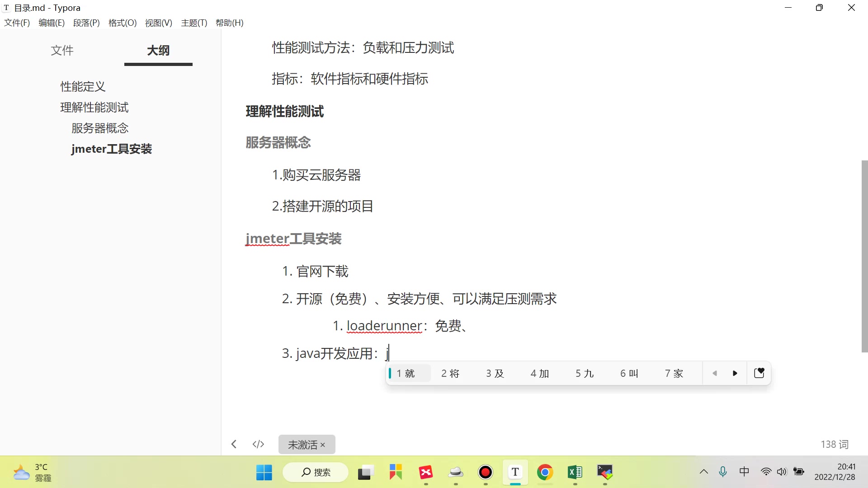Mute system volume via the speaker icon

[x=782, y=472]
